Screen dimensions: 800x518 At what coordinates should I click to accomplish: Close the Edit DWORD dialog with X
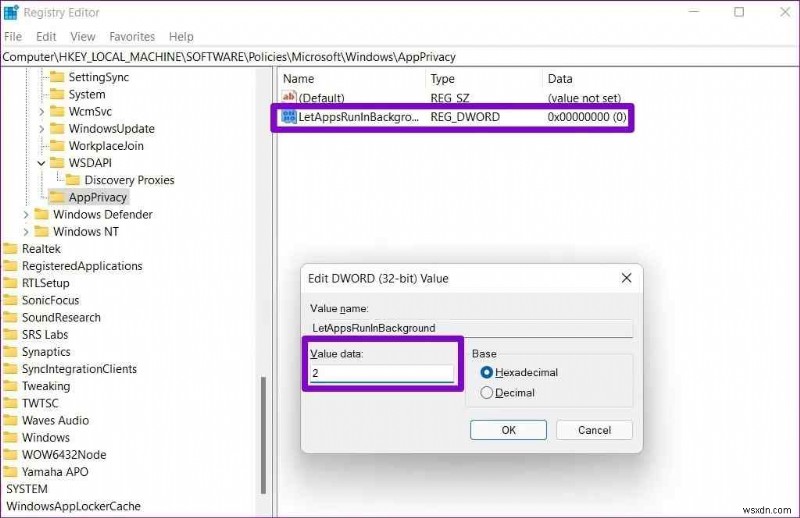click(627, 278)
